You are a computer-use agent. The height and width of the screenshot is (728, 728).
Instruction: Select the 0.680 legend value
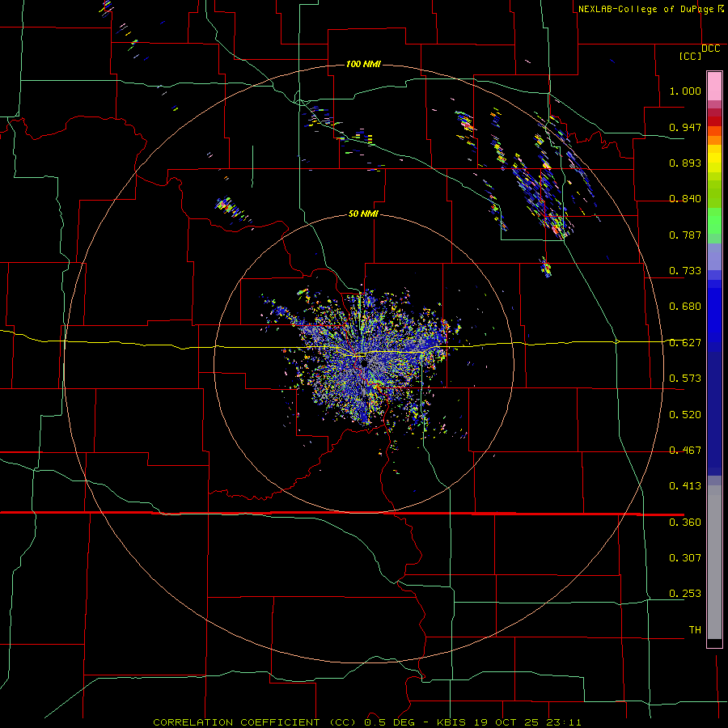point(685,307)
